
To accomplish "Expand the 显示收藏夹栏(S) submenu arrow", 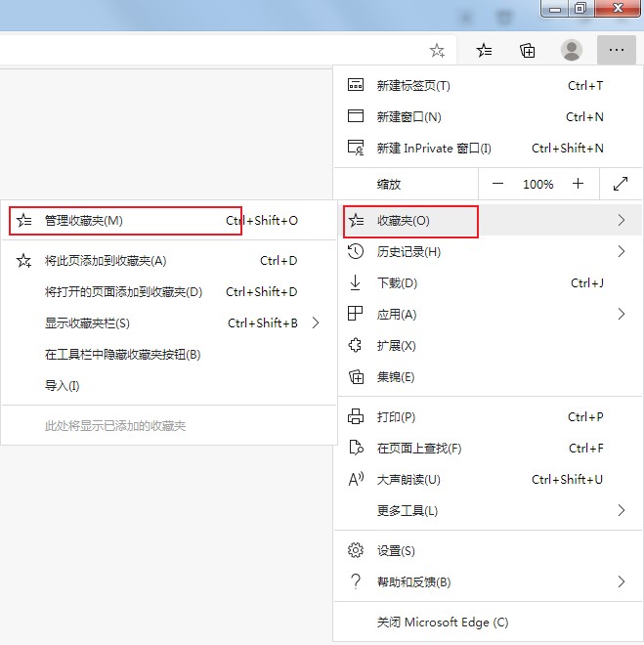I will (x=316, y=322).
